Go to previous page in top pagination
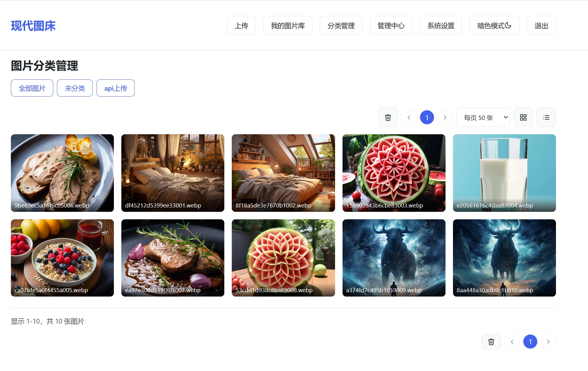This screenshot has width=588, height=371. [x=409, y=117]
